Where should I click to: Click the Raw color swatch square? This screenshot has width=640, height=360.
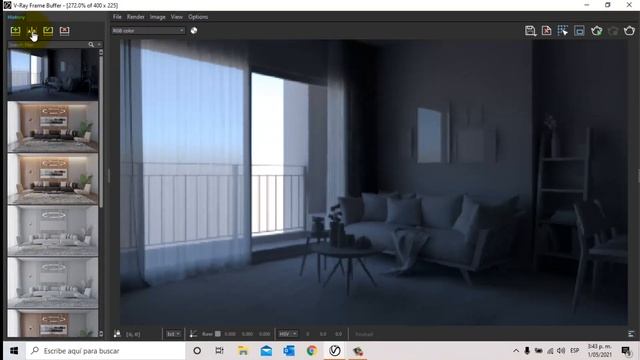click(218, 334)
